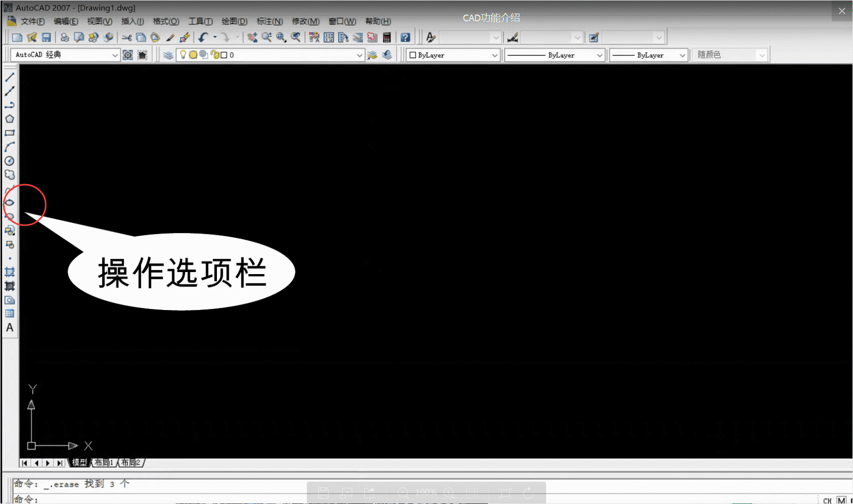Open the Hatch tool

coord(9,272)
